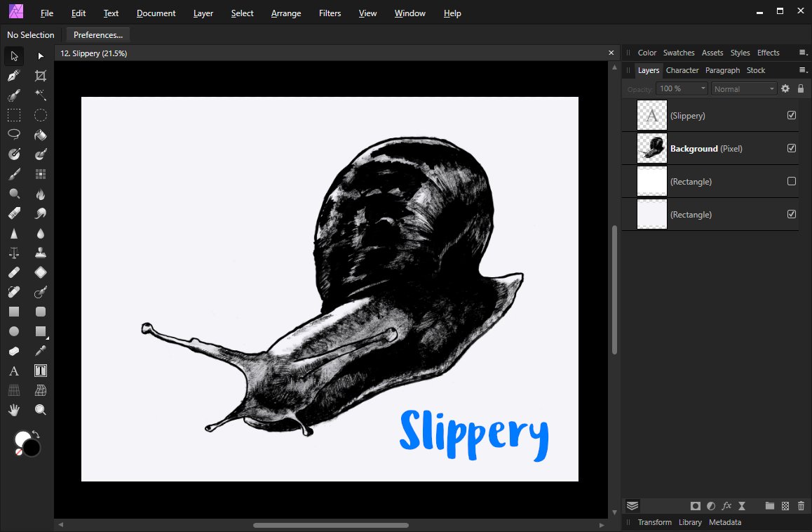Select the View hand tool
This screenshot has width=812, height=532.
pos(14,410)
